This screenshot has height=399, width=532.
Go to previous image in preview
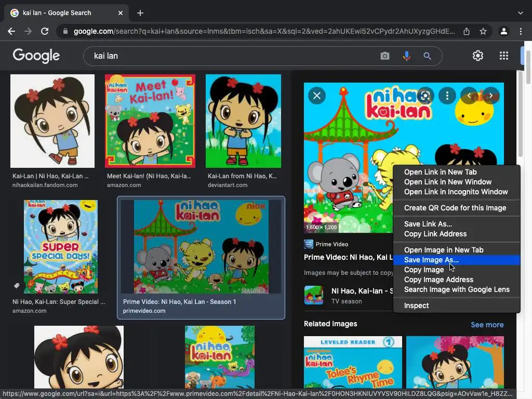click(x=469, y=96)
